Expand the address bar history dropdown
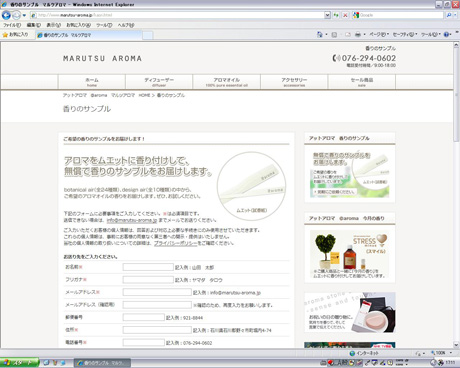This screenshot has height=368, width=460. tap(327, 15)
